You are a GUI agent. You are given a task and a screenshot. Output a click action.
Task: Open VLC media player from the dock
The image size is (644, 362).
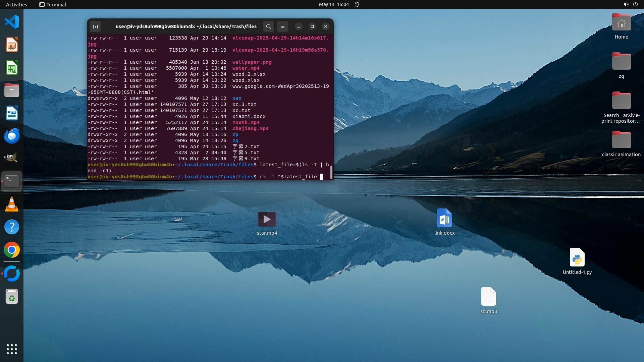12,204
